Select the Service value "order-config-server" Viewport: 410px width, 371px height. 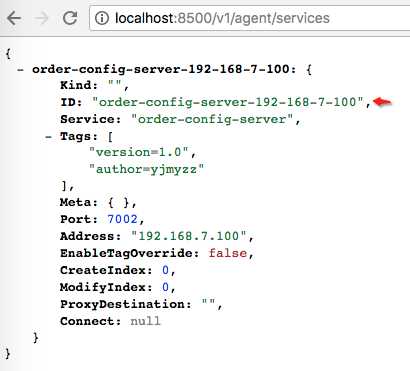coord(212,119)
